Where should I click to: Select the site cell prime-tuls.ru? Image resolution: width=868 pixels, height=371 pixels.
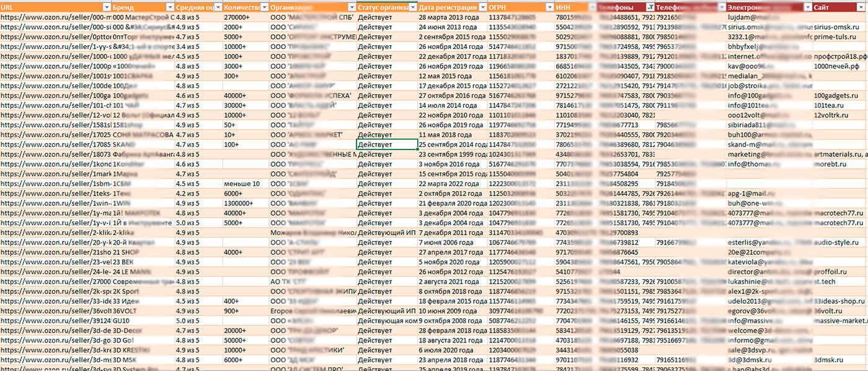[838, 37]
